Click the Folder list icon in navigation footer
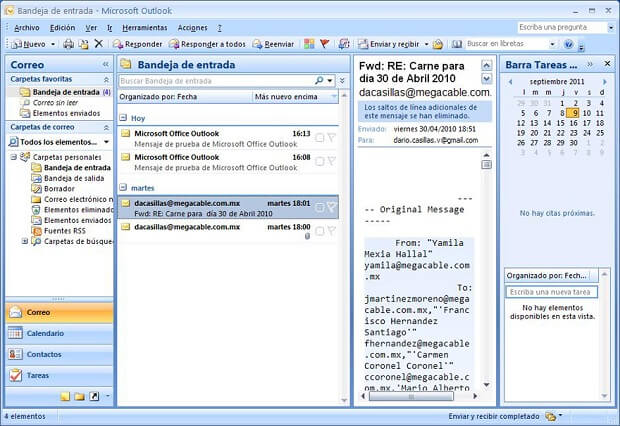The image size is (620, 426). point(79,396)
